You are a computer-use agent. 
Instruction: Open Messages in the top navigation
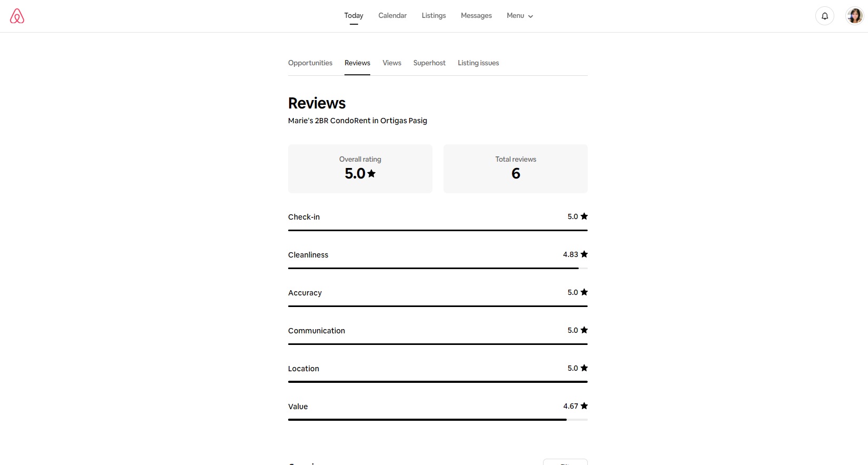coord(476,16)
